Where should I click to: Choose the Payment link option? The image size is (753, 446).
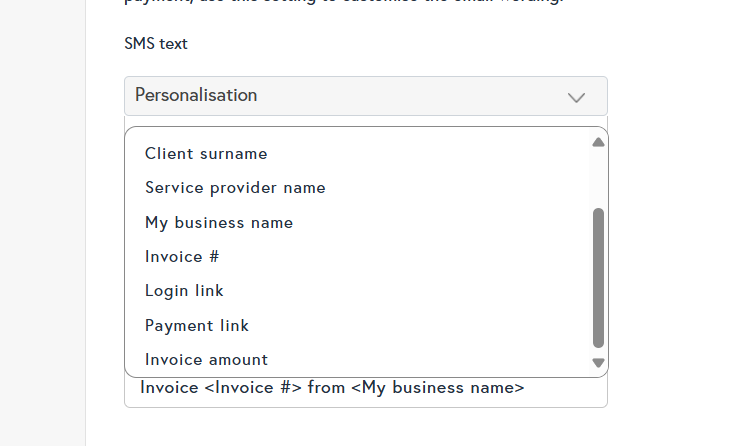point(197,325)
